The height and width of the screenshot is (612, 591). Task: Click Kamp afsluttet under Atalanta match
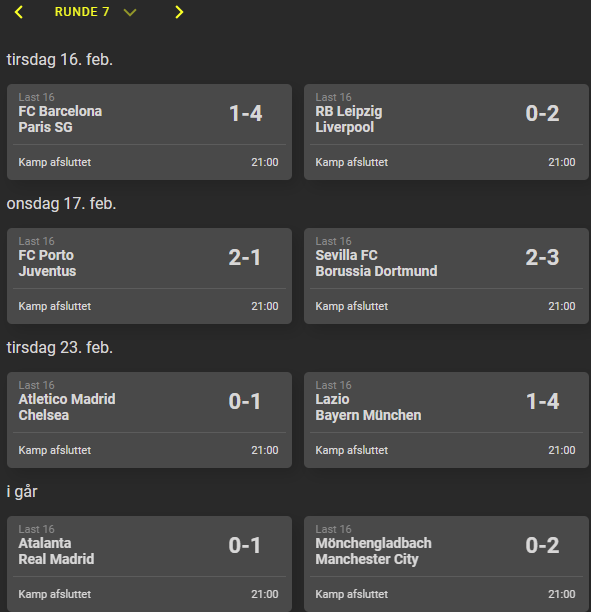[55, 594]
